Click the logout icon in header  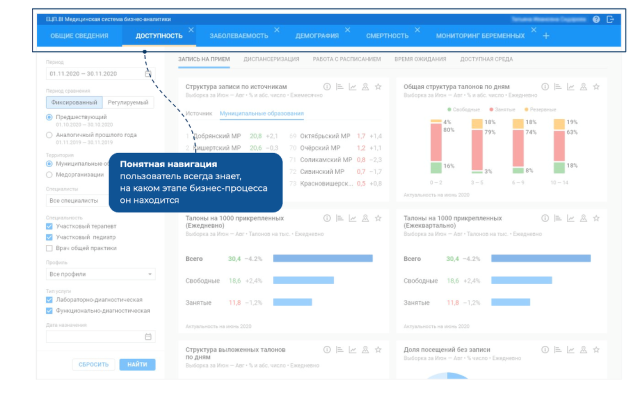tap(610, 19)
